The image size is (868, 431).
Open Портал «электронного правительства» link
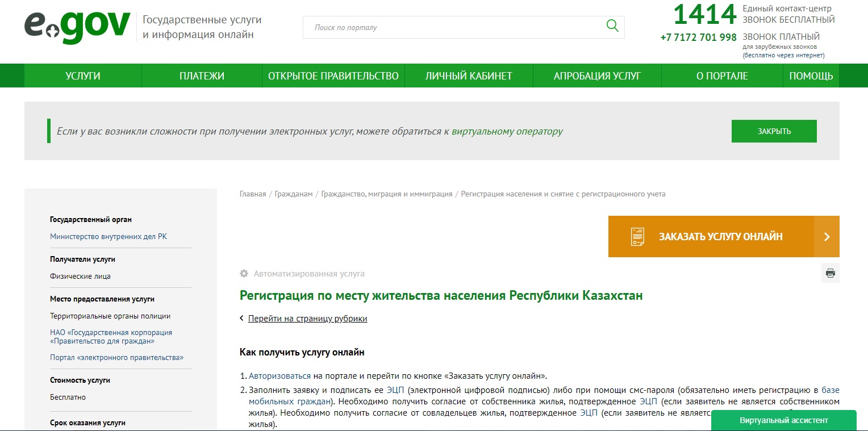116,358
